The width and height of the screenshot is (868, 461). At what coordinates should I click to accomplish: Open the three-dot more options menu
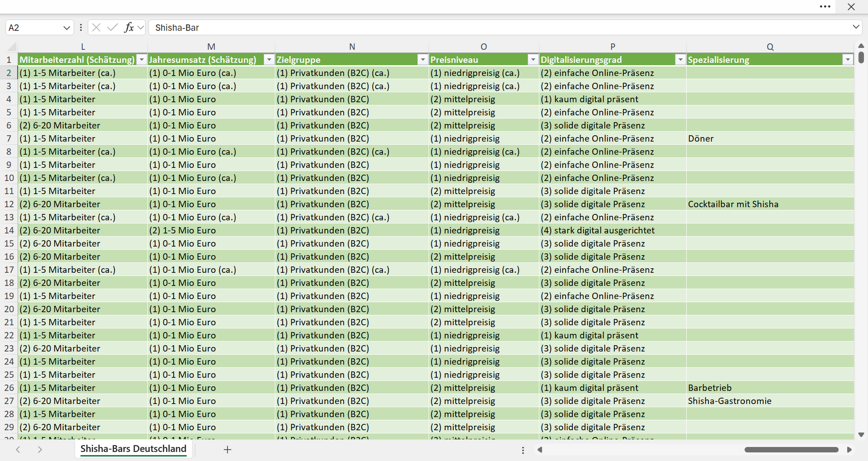[825, 7]
